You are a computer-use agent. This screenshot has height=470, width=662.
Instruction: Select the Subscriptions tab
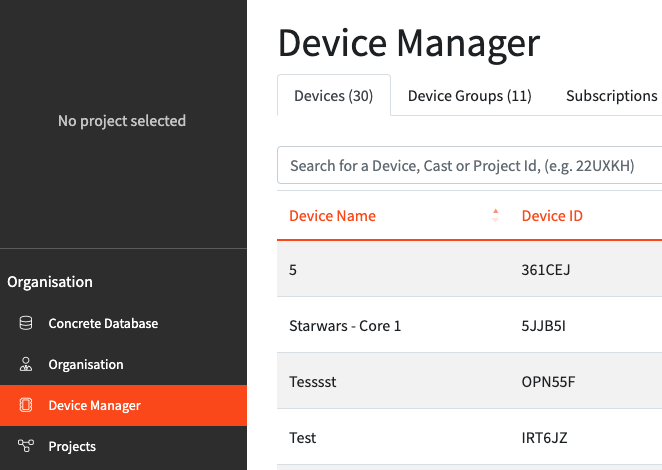pyautogui.click(x=611, y=96)
